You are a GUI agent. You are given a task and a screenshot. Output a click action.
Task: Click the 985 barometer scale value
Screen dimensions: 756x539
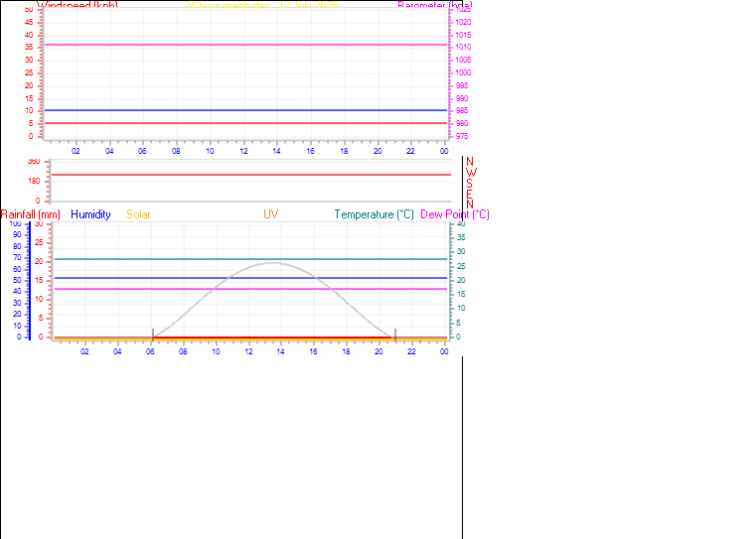[462, 111]
